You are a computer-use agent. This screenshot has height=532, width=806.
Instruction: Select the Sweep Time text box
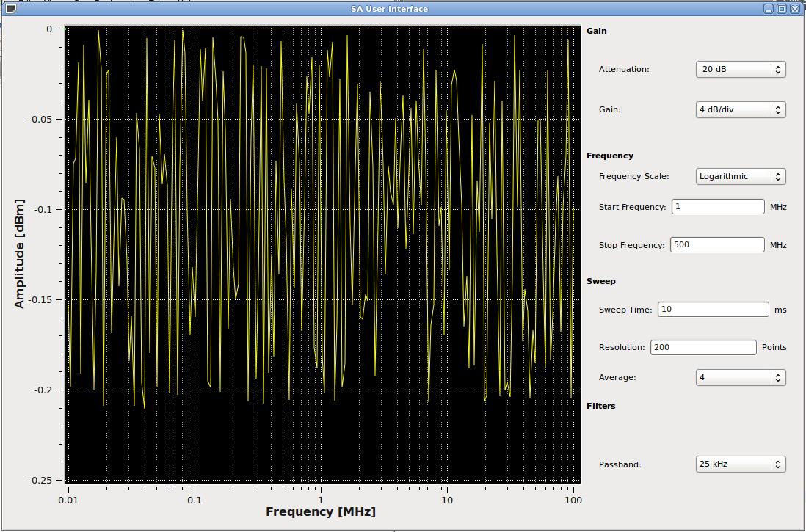[713, 310]
